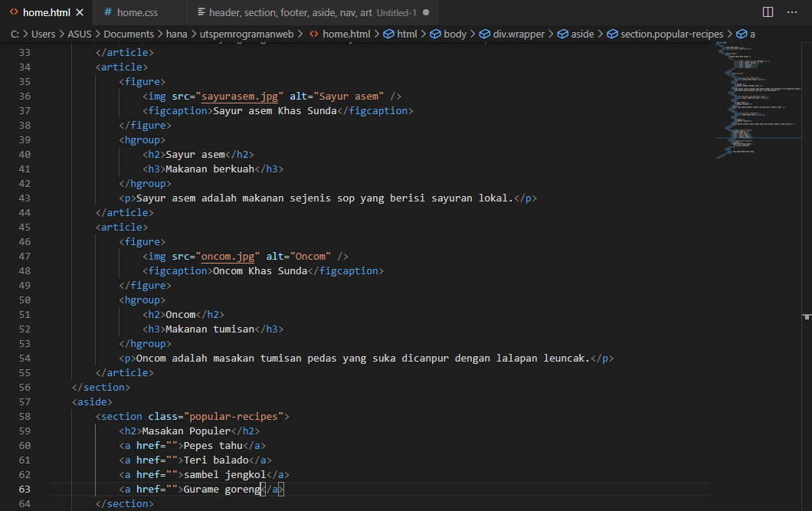The image size is (812, 511).
Task: Open the utspemrogramanweb breadcrumb
Action: (247, 34)
